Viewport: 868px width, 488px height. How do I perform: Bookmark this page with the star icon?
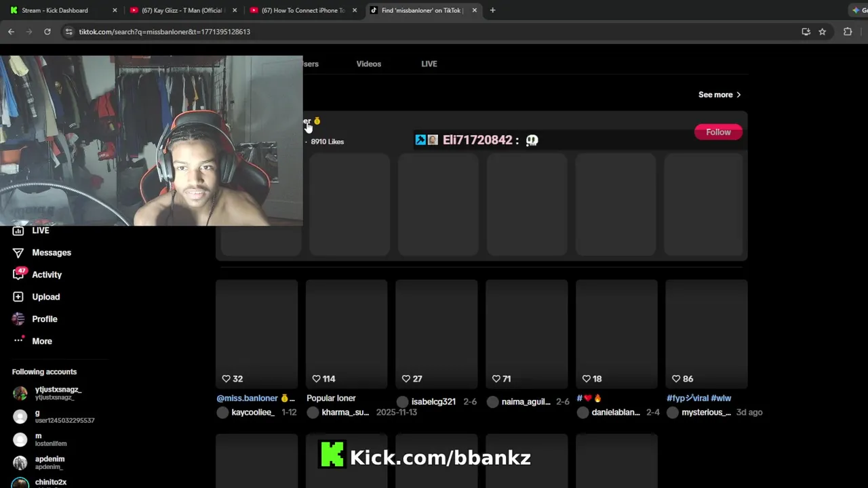point(822,31)
